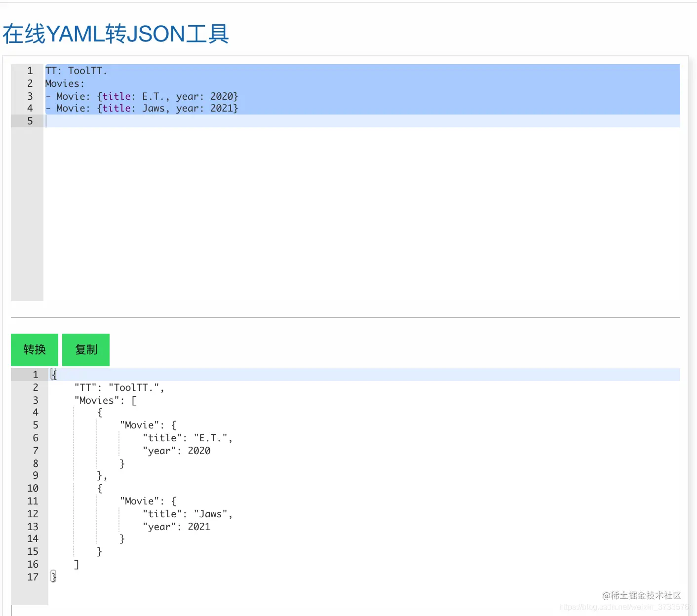The height and width of the screenshot is (616, 697).
Task: Click the opening brace on JSON line 1
Action: (54, 375)
